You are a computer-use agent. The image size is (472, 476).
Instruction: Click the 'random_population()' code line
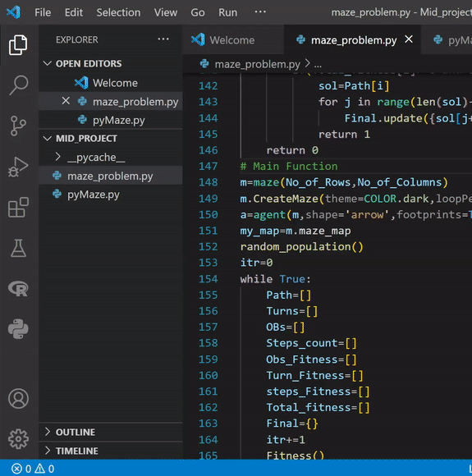301,247
